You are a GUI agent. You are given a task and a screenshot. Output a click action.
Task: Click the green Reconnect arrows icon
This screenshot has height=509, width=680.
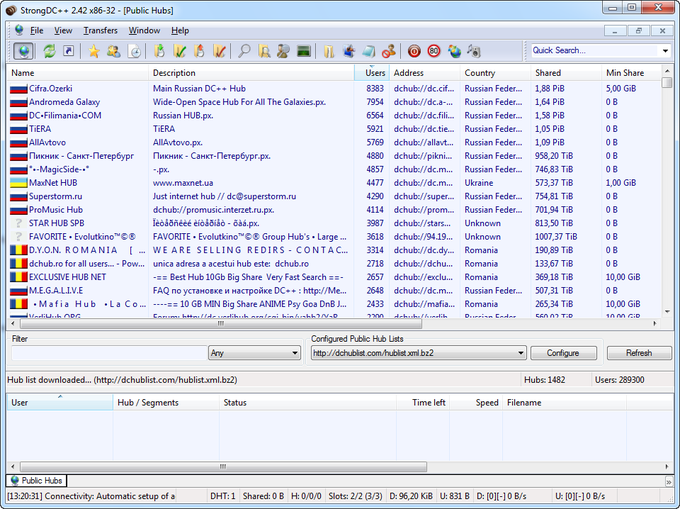[49, 51]
